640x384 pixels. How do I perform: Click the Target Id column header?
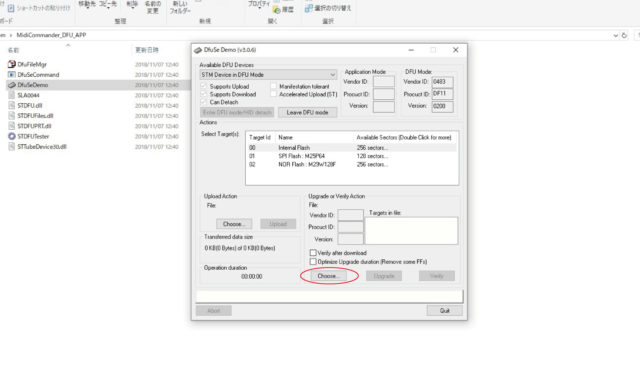coord(260,138)
